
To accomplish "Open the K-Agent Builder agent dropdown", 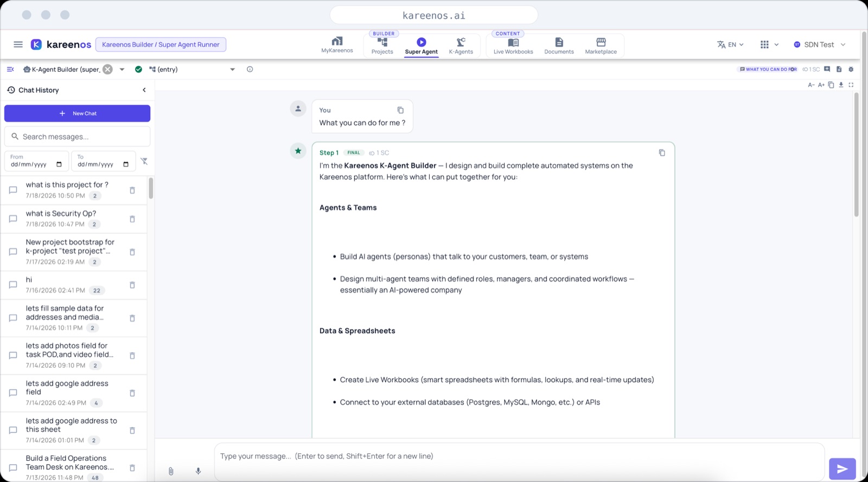I will [x=122, y=69].
